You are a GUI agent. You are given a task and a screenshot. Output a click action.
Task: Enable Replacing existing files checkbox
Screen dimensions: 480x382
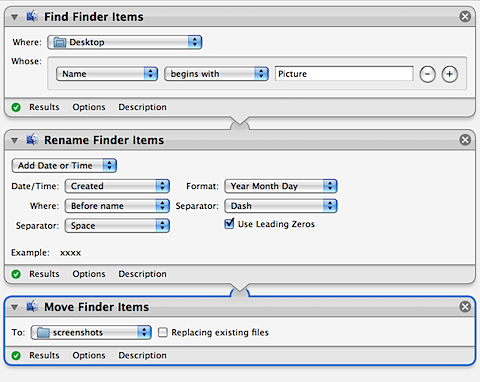(x=163, y=332)
